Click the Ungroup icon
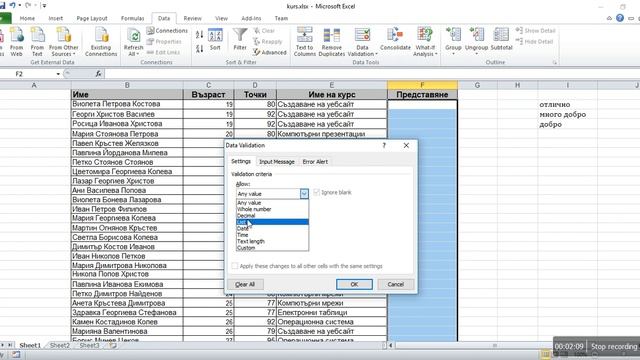This screenshot has width=640, height=360. coord(476,40)
